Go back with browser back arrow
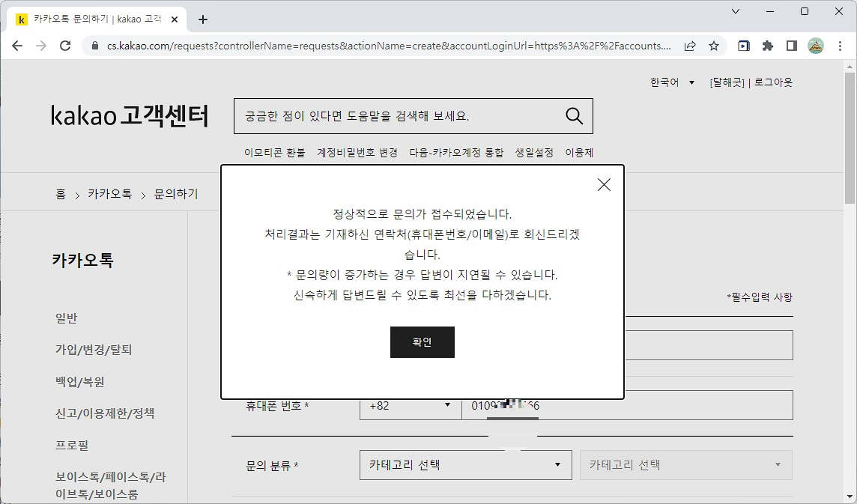857x504 pixels. pyautogui.click(x=17, y=46)
